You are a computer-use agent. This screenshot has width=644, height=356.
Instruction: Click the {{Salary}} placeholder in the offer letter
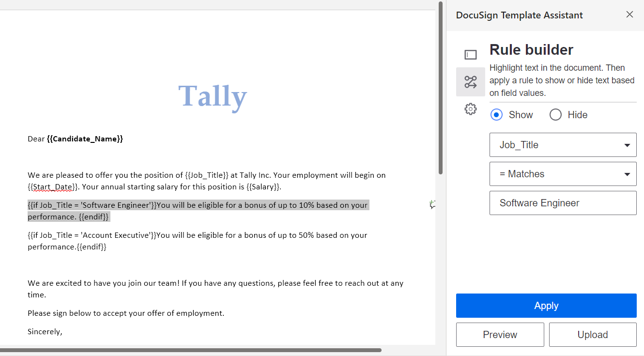[263, 186]
